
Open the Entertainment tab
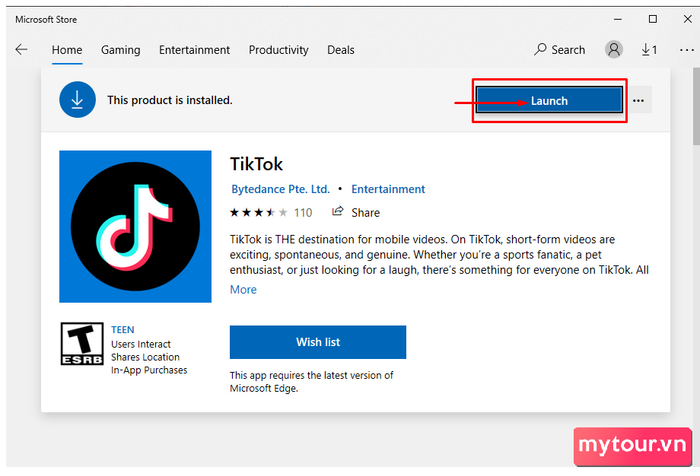click(x=194, y=50)
